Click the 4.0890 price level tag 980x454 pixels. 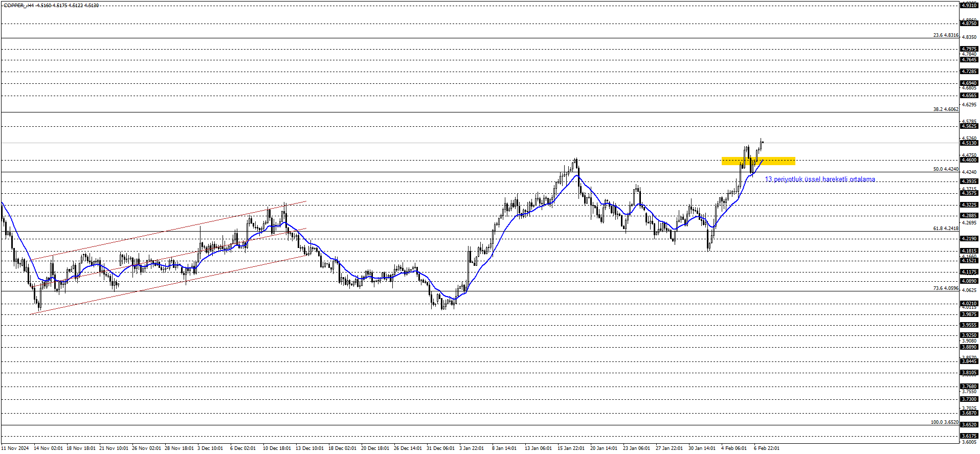tap(969, 281)
